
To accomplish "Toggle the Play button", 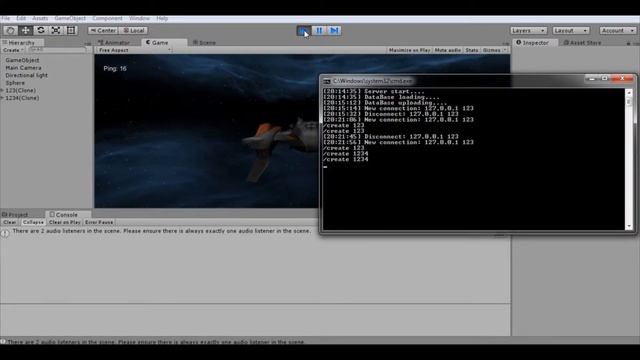I will tap(304, 31).
